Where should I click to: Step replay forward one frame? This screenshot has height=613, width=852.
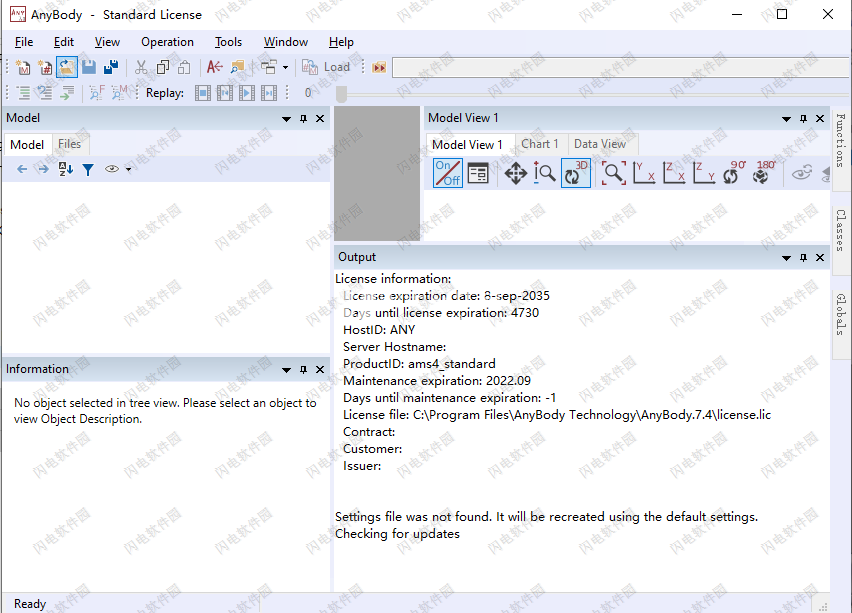[x=268, y=93]
